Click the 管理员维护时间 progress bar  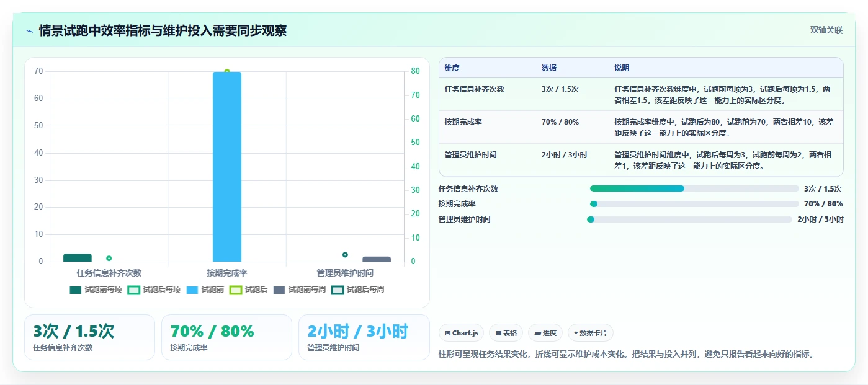coord(690,219)
